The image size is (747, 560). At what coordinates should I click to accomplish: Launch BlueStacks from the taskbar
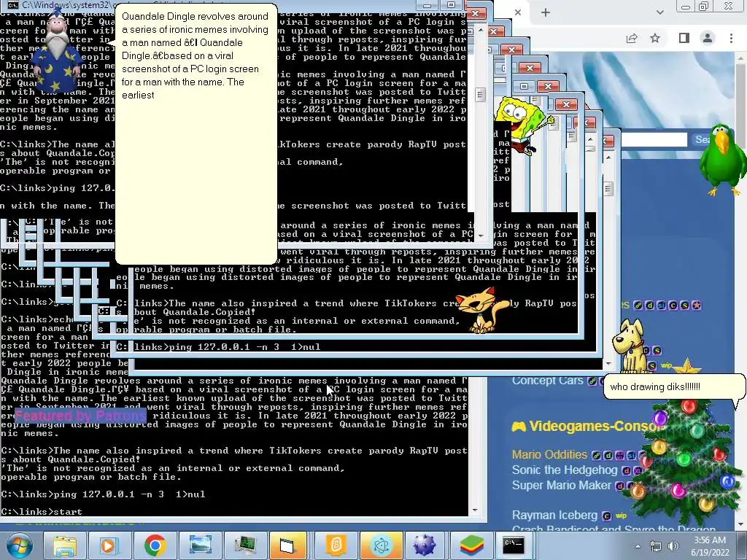[471, 545]
